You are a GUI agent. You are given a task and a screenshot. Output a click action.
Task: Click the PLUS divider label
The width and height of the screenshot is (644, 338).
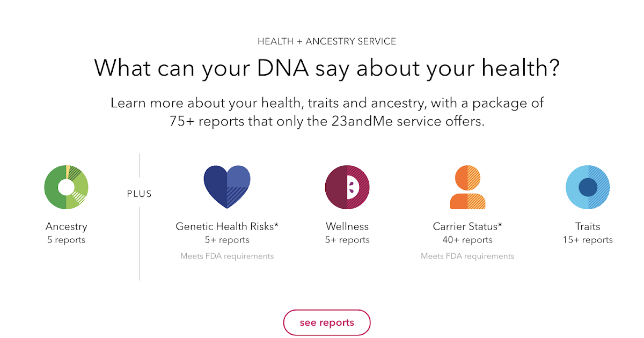140,193
